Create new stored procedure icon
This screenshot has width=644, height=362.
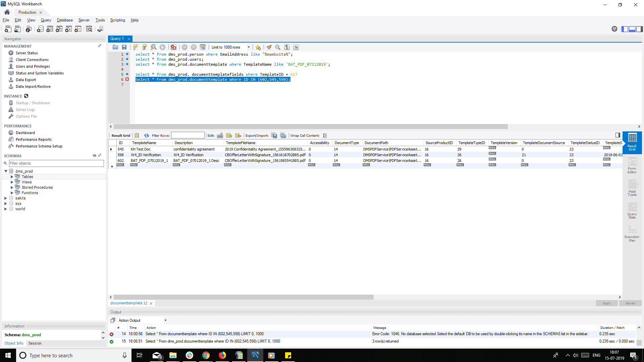tap(68, 29)
